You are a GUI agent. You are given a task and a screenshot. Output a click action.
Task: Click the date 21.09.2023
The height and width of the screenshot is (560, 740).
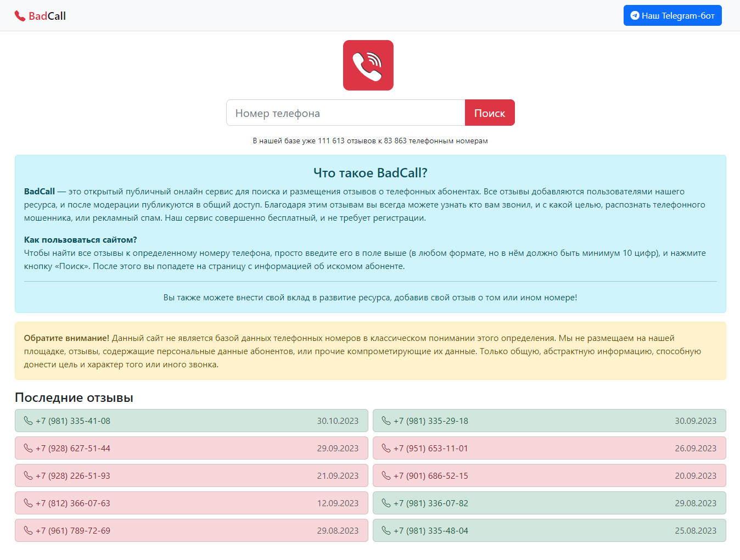click(338, 475)
